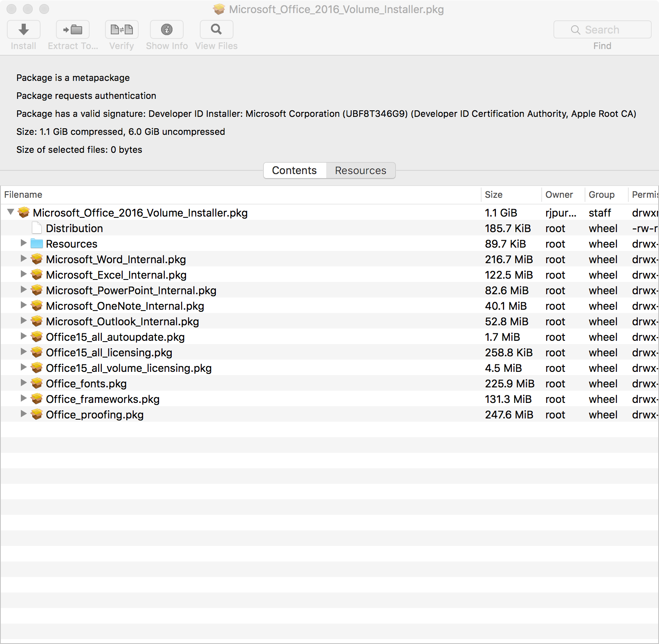Expand Microsoft_Excel_Internal.pkg disclosure triangle

(24, 274)
